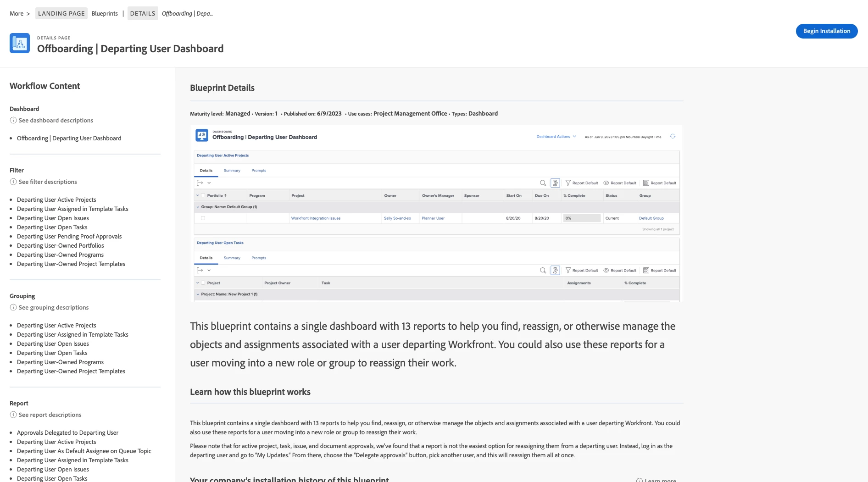Toggle the select-all checkbox in Portfolio header
Viewport: 868px width, 482px height.
click(x=203, y=195)
